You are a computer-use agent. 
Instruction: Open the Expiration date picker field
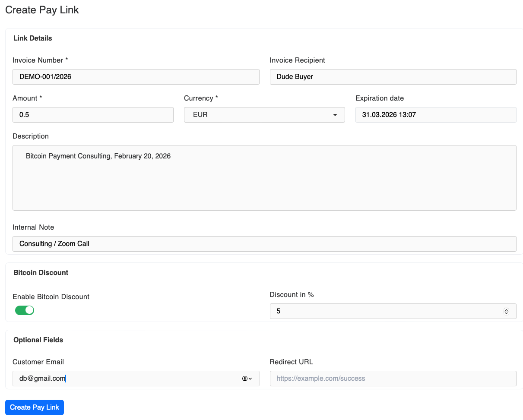tap(435, 114)
